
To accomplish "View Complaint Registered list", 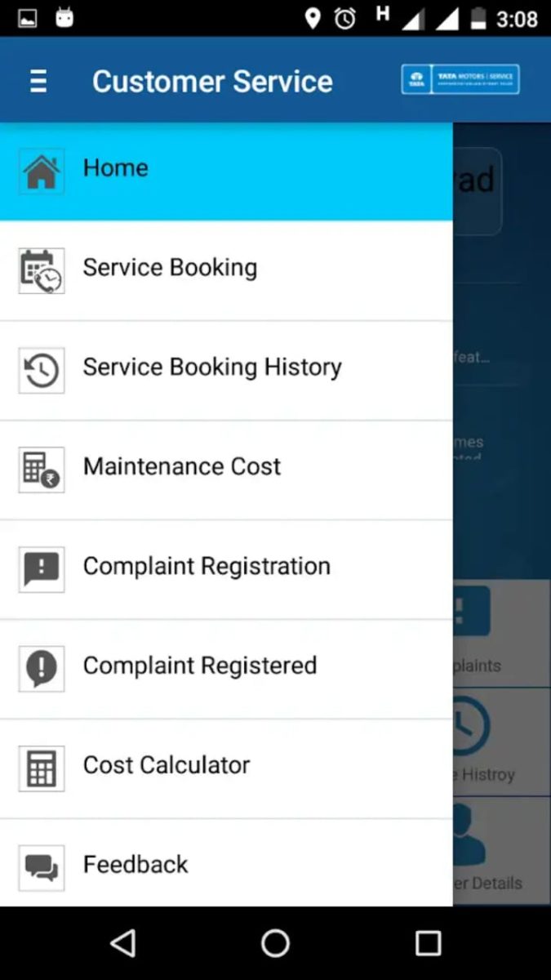I will [200, 666].
